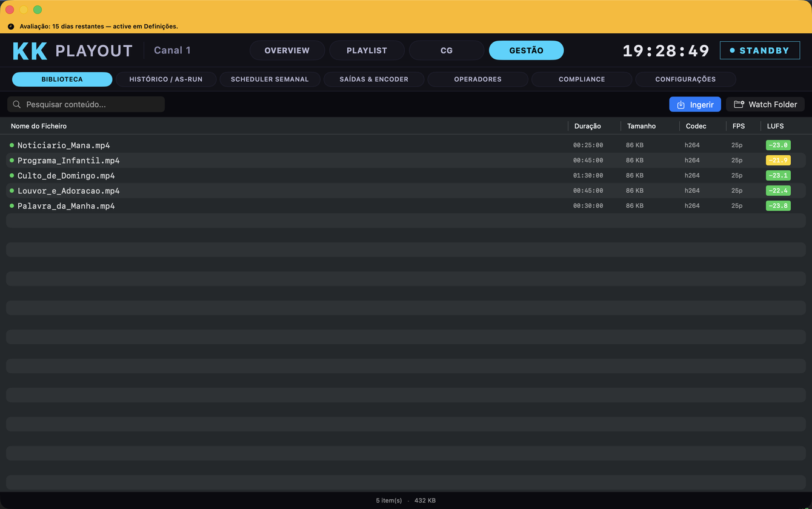This screenshot has width=812, height=509.
Task: Sort by Tamanho column header
Action: (x=642, y=126)
